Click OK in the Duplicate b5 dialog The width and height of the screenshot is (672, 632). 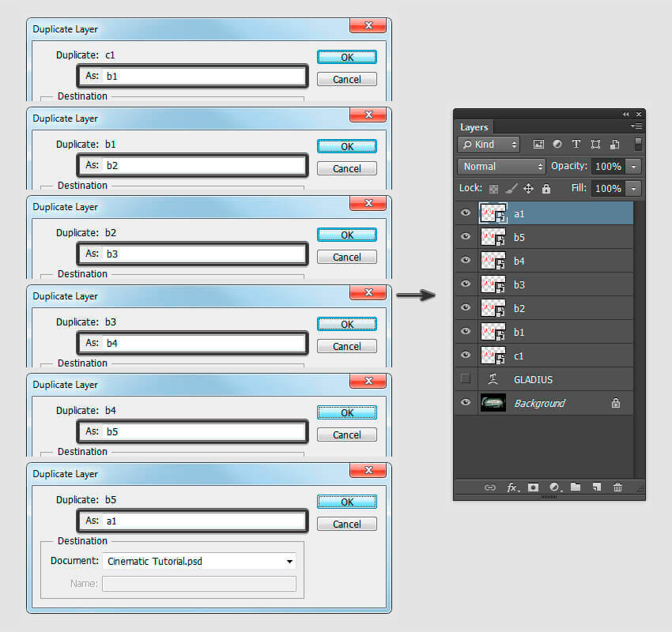[x=347, y=502]
